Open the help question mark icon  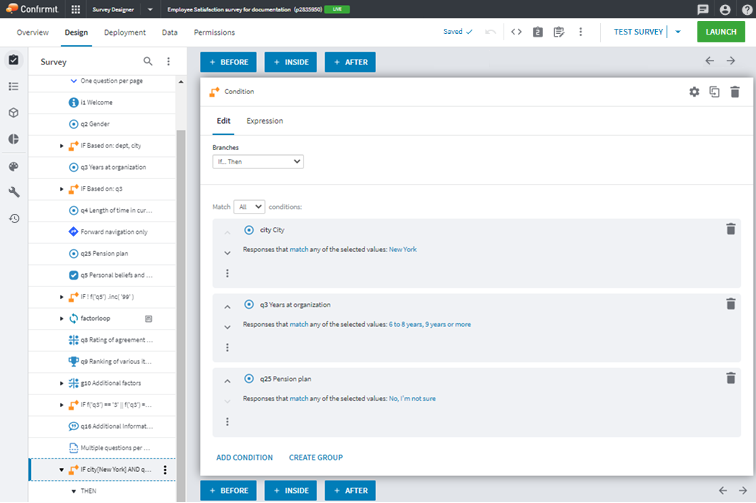[x=747, y=9]
